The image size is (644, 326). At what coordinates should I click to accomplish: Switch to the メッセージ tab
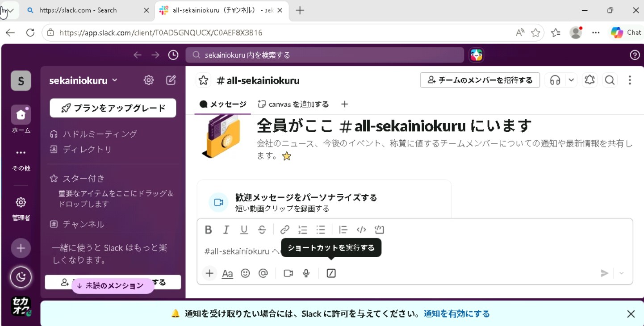coord(223,104)
